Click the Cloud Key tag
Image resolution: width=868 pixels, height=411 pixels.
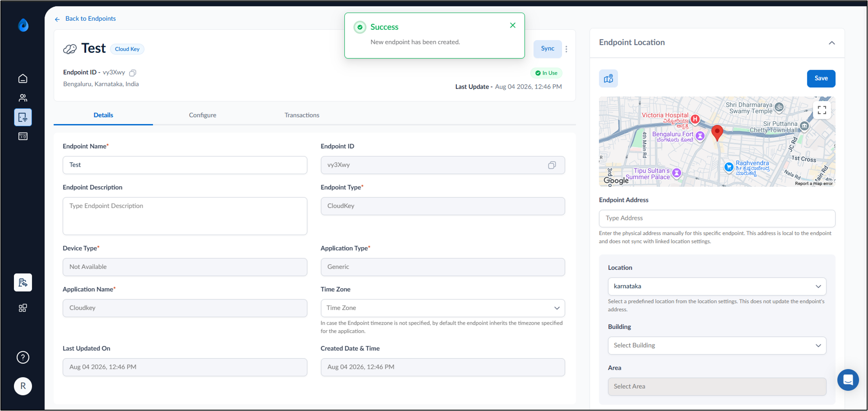[x=127, y=49]
